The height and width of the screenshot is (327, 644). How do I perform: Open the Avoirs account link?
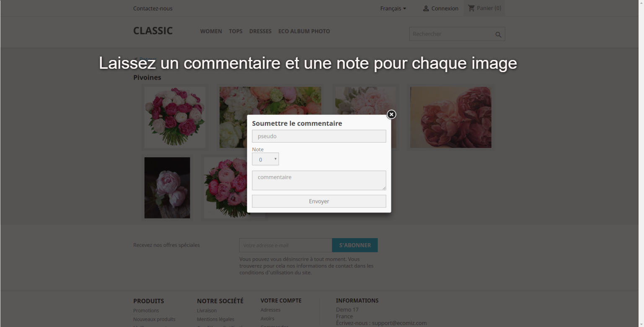(267, 319)
